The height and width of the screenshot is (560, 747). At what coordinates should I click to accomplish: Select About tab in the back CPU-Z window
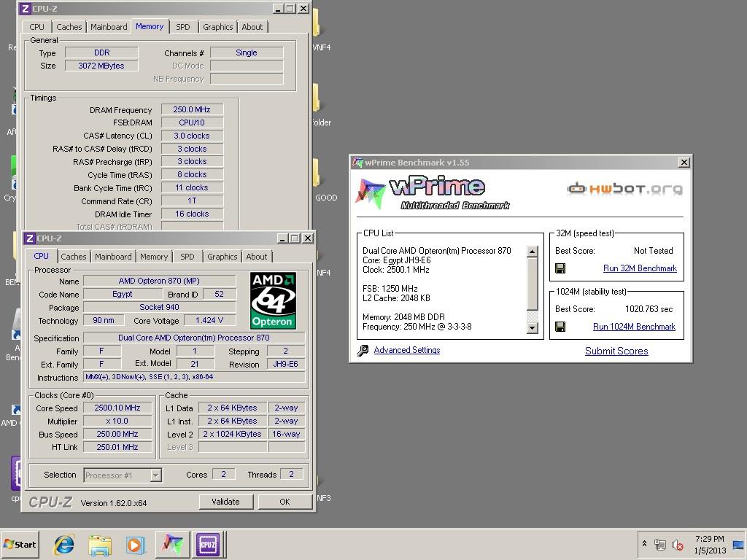pyautogui.click(x=252, y=27)
